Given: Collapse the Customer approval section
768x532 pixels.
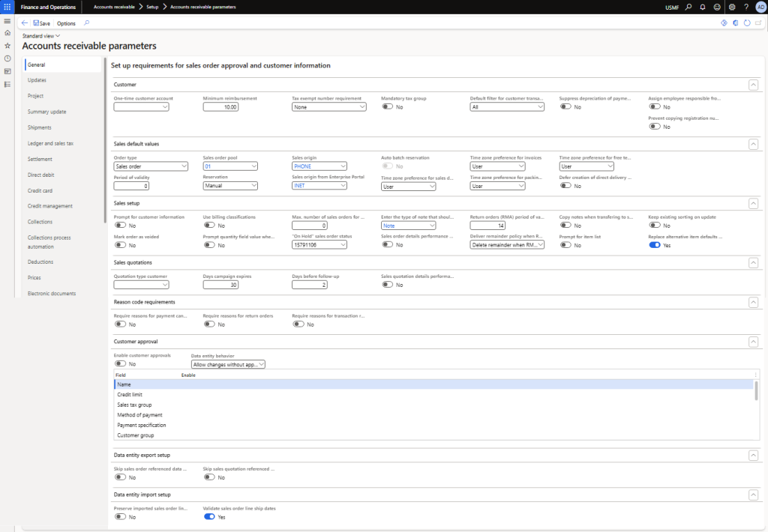Looking at the screenshot, I should (753, 341).
